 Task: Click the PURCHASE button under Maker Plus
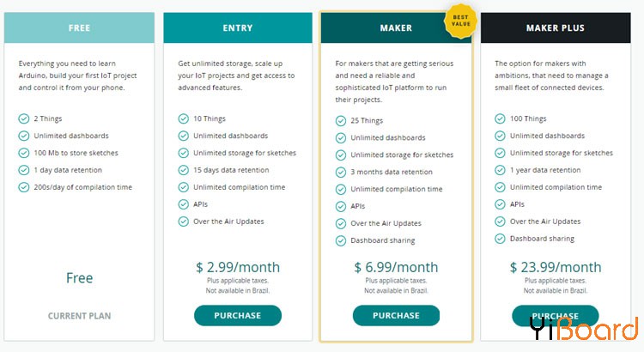pos(556,315)
